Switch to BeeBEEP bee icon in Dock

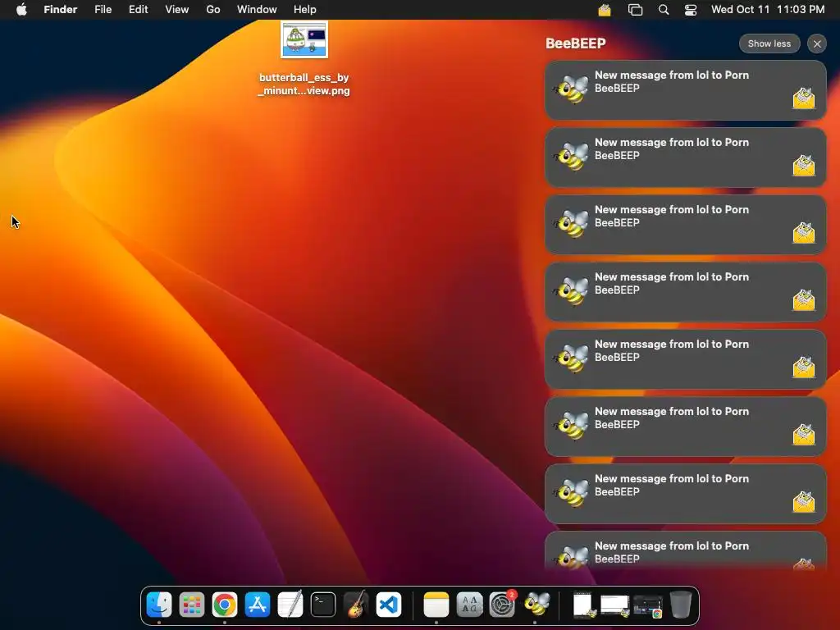536,605
